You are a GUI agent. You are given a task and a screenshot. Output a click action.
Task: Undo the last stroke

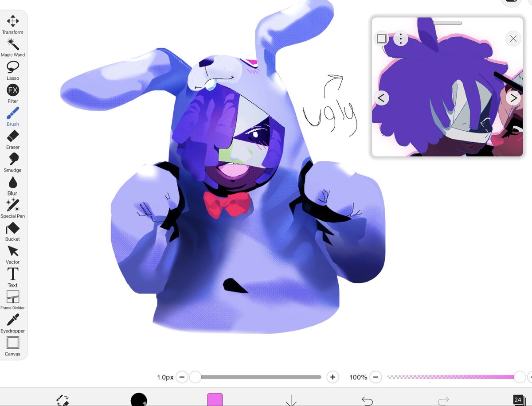click(x=367, y=401)
